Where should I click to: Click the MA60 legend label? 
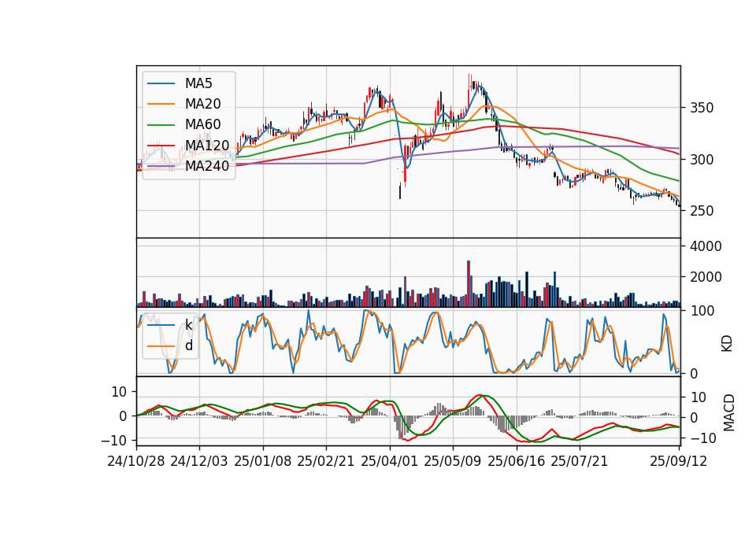point(202,124)
